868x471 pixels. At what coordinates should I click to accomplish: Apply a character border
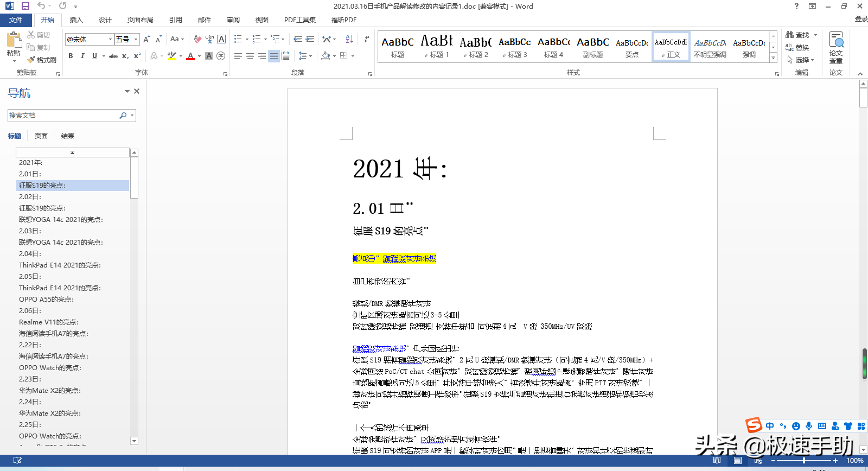pyautogui.click(x=221, y=39)
